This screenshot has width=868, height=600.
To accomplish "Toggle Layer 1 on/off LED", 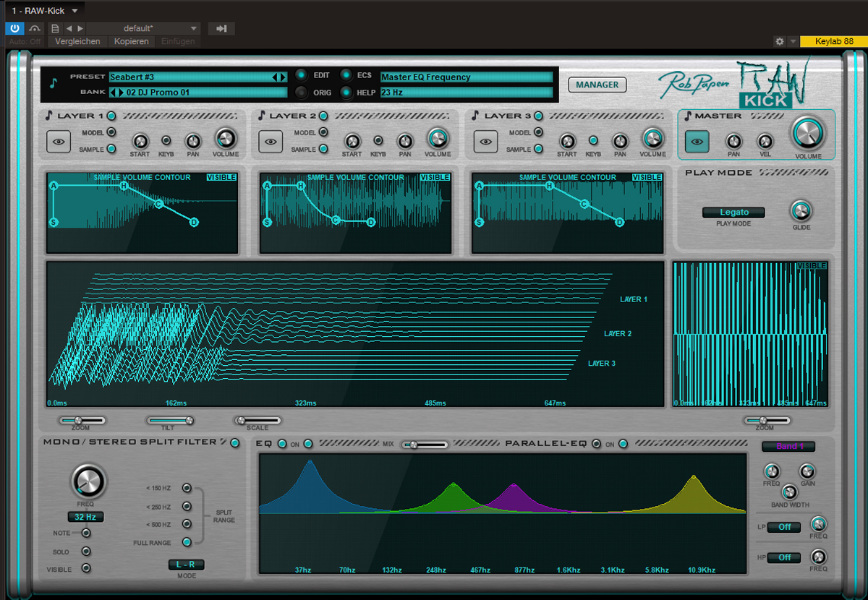I will (x=111, y=116).
